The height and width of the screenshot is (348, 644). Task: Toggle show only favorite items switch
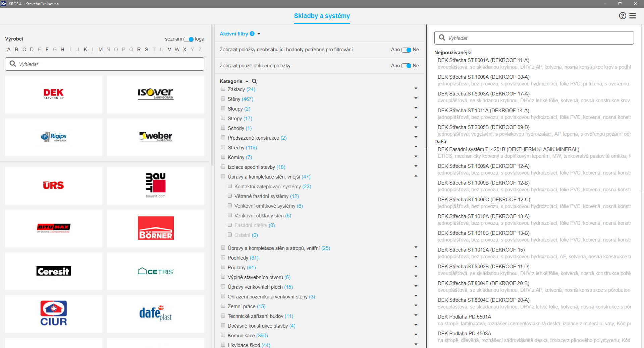click(x=406, y=66)
